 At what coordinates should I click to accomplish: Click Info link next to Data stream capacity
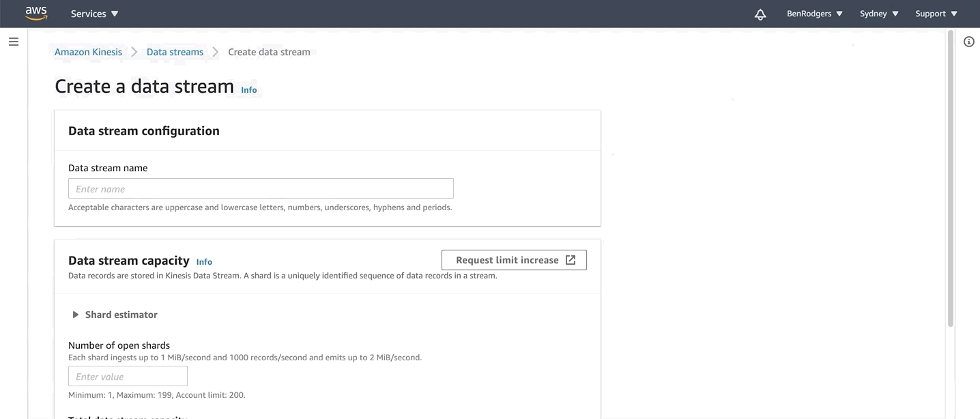[x=204, y=262]
